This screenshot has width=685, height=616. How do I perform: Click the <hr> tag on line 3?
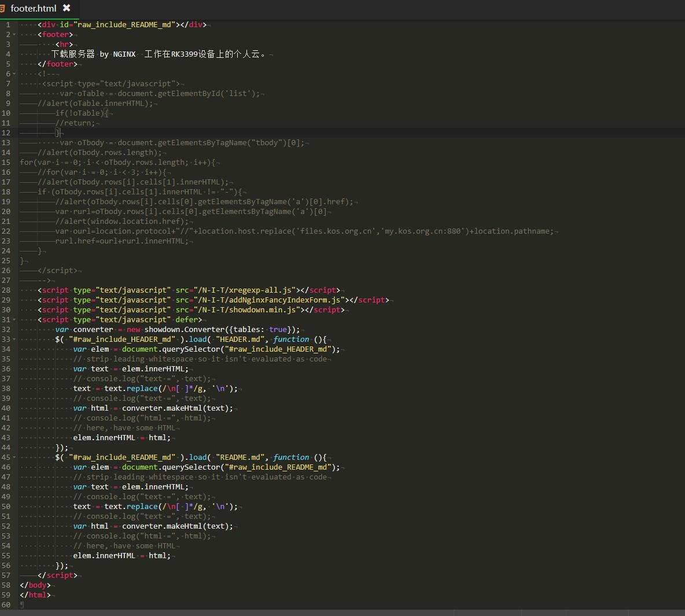[x=64, y=45]
